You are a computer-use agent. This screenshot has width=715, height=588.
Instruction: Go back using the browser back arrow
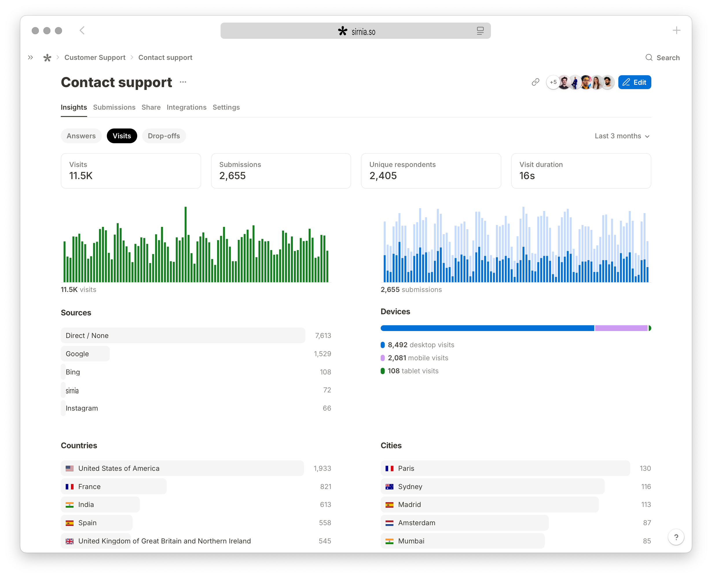coord(82,30)
